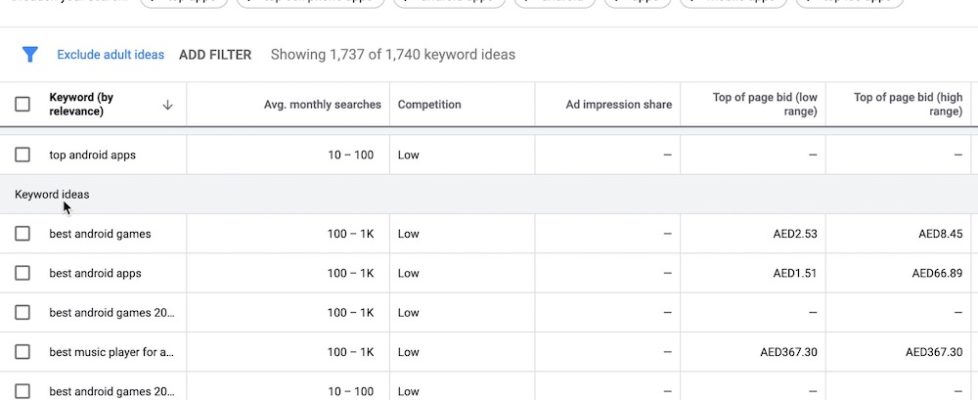Click the Ad impression share header
Screen dimensions: 978x400
pyautogui.click(x=618, y=105)
